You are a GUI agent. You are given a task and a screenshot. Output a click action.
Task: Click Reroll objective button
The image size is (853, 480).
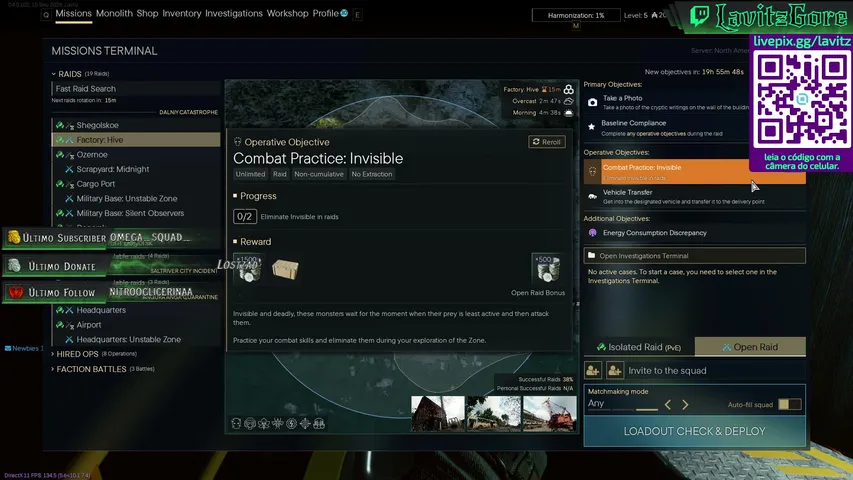tap(547, 142)
